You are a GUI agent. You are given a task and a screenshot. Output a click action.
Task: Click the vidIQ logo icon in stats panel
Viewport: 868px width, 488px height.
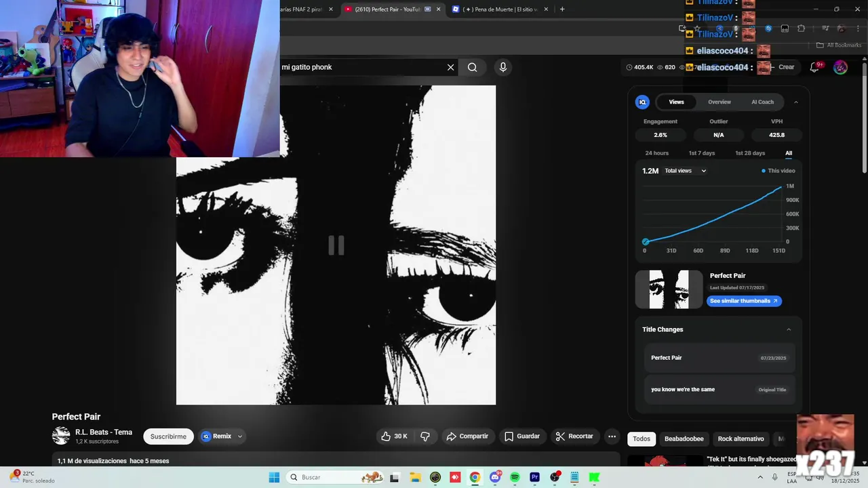pyautogui.click(x=642, y=102)
